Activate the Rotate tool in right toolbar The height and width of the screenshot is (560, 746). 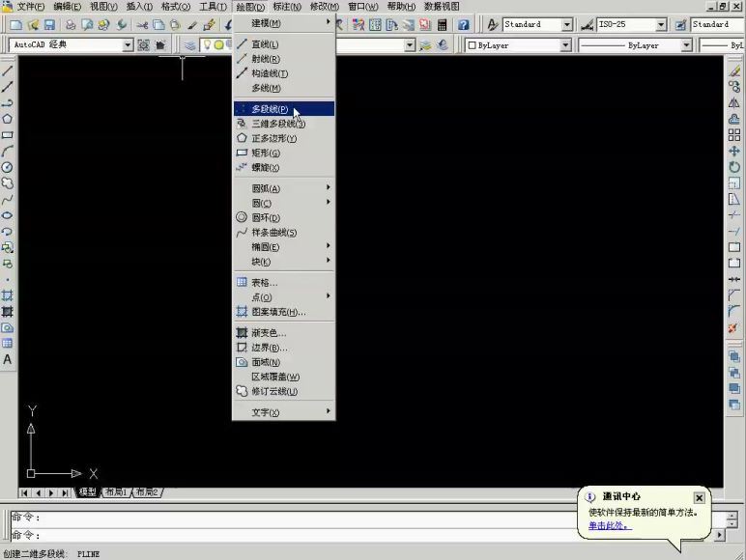[733, 167]
